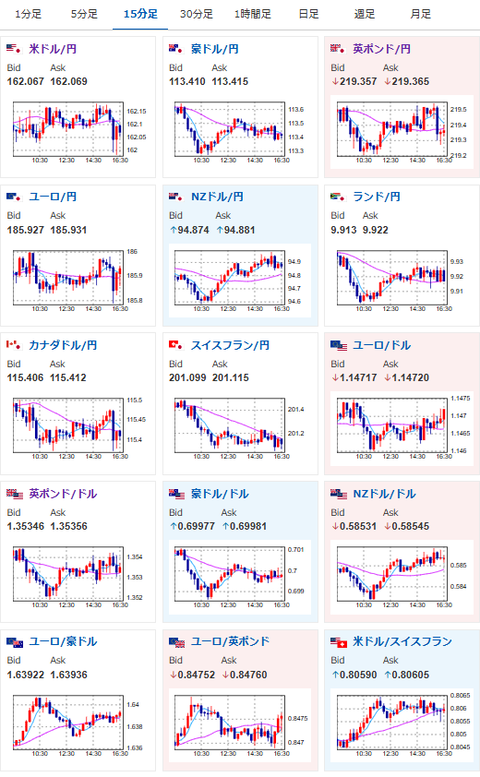
Task: Click the 英ポンド/円 flag icon
Action: [338, 49]
